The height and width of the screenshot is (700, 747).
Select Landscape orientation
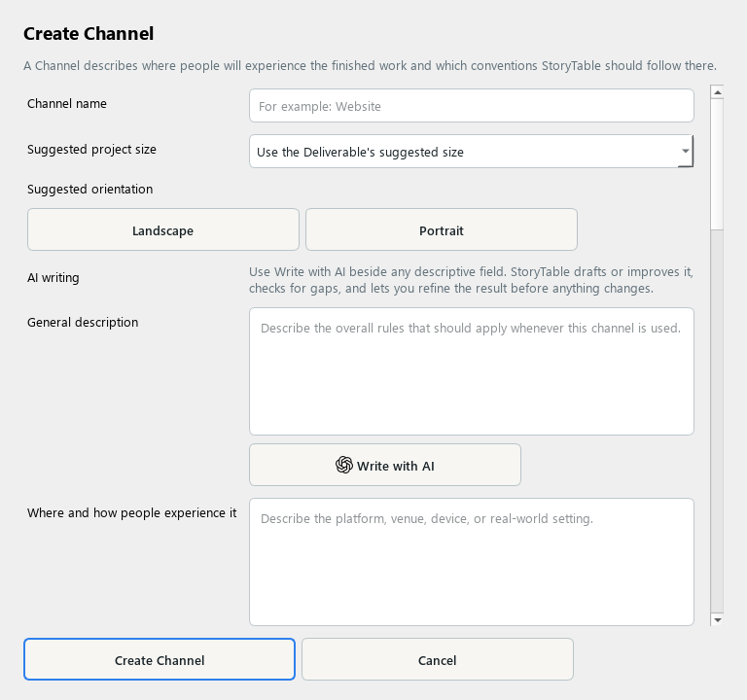(x=163, y=230)
